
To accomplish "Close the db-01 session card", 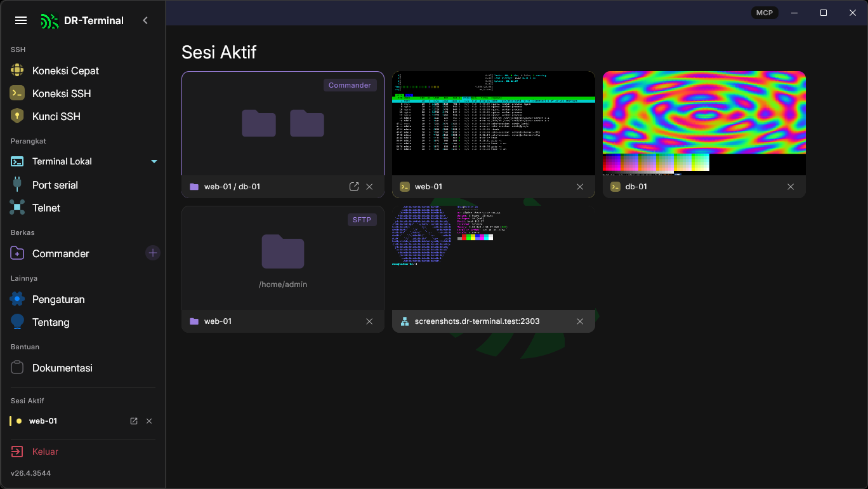I will pos(791,187).
